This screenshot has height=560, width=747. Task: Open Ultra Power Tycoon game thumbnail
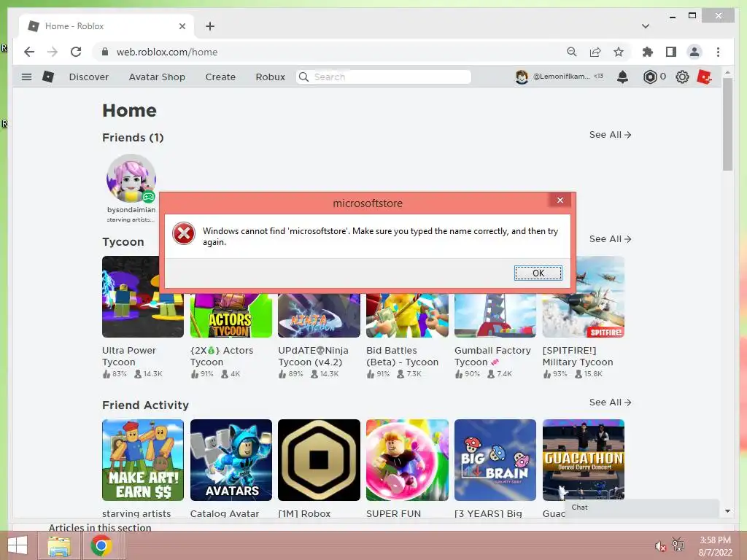click(143, 297)
